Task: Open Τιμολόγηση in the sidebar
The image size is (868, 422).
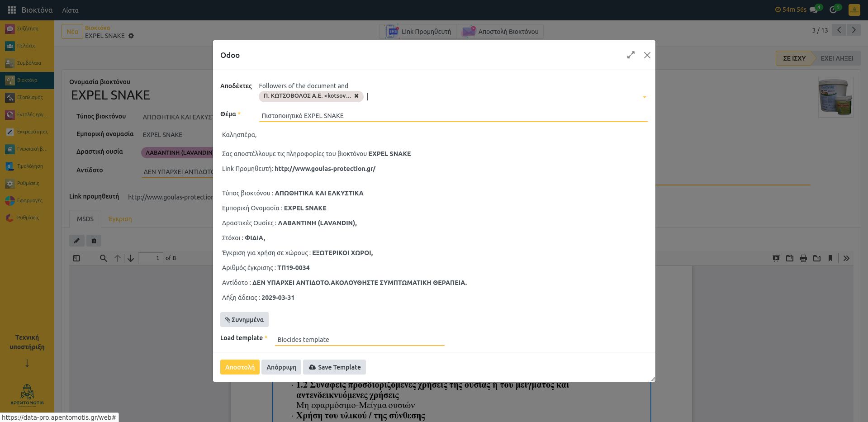Action: 27,166
